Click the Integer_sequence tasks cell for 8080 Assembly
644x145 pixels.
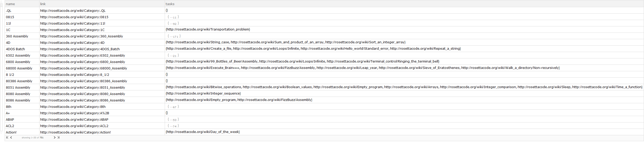pos(404,94)
